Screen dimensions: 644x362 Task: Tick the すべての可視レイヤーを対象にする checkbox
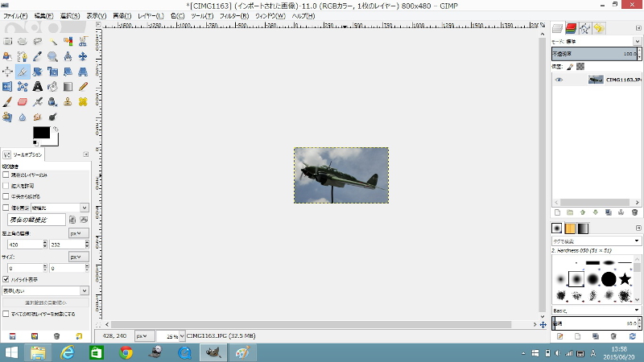[6, 314]
